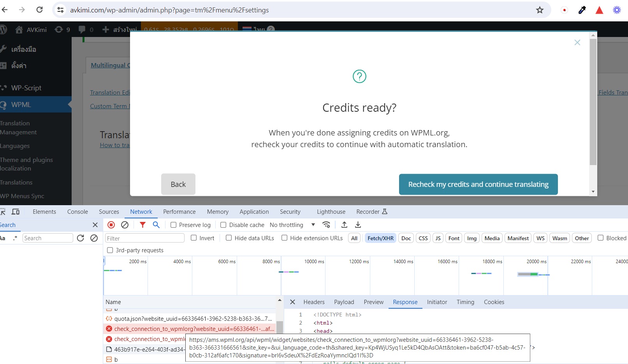Viewport: 628px width, 364px height.
Task: Show the Headers tab of the request
Action: [314, 302]
